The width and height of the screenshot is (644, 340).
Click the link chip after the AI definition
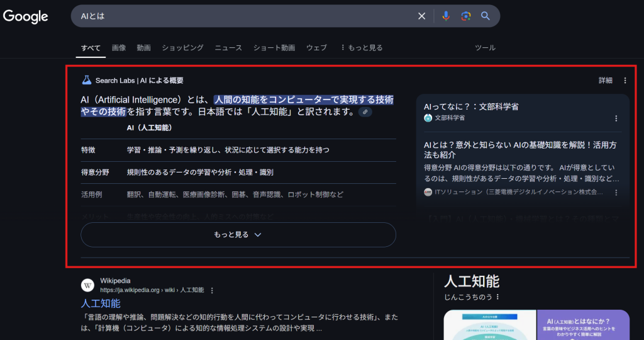[365, 112]
